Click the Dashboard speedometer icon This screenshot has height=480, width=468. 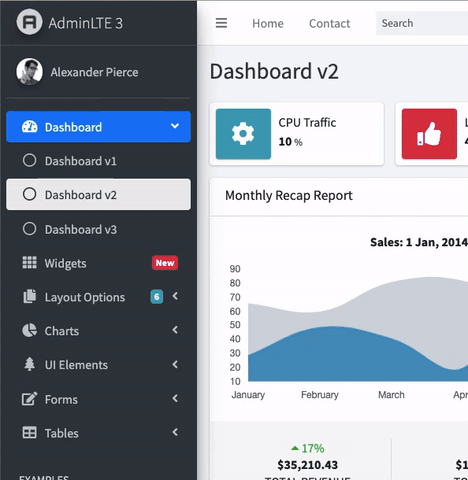point(30,127)
